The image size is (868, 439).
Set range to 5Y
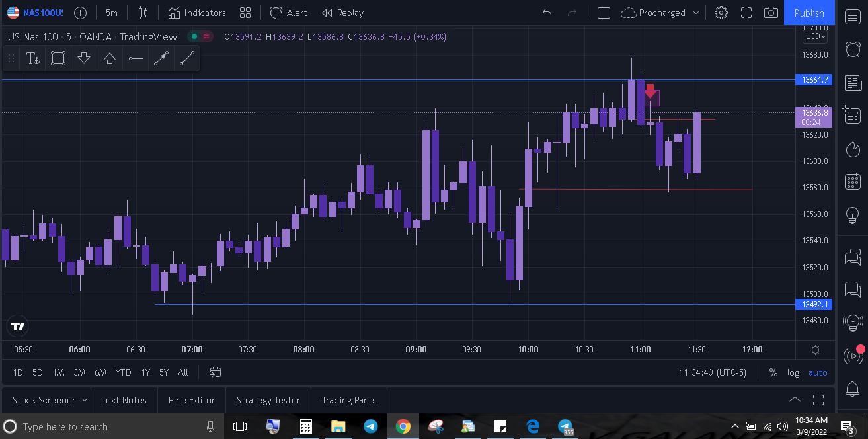tap(164, 372)
